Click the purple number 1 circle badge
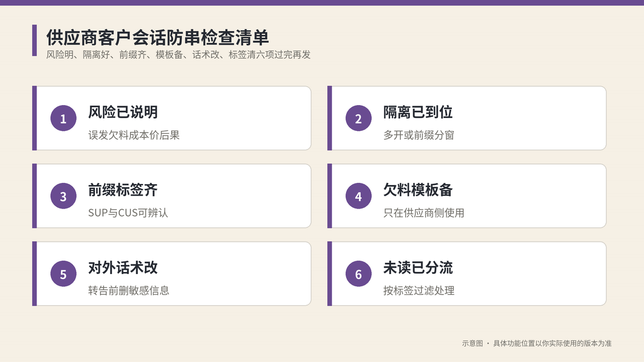644x362 pixels. click(63, 119)
